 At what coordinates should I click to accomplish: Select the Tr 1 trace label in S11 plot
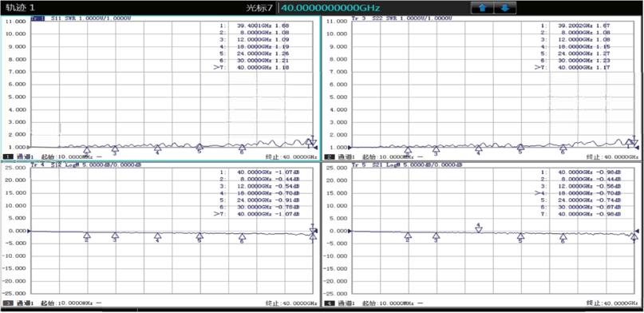point(38,18)
